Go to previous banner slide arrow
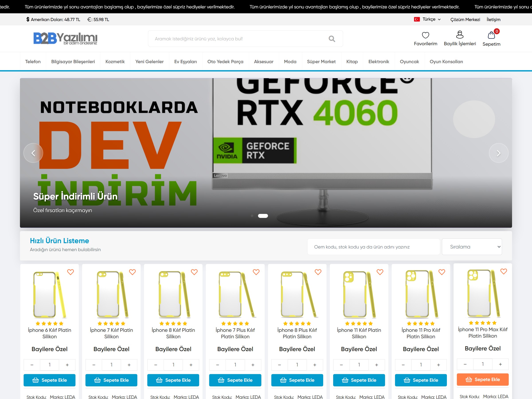Viewport: 532px width, 399px height. pyautogui.click(x=33, y=153)
